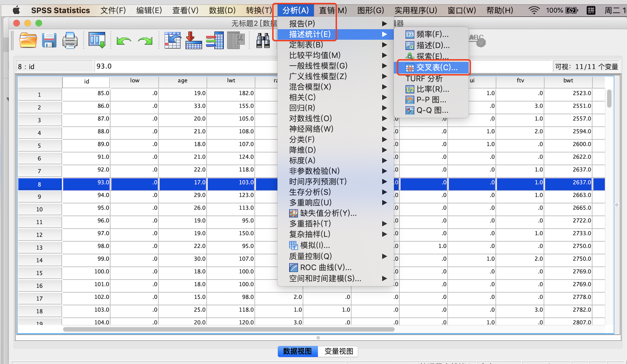Click the greyed descriptive statistics icon
Viewport: 627px width, 364px height.
pyautogui.click(x=236, y=40)
